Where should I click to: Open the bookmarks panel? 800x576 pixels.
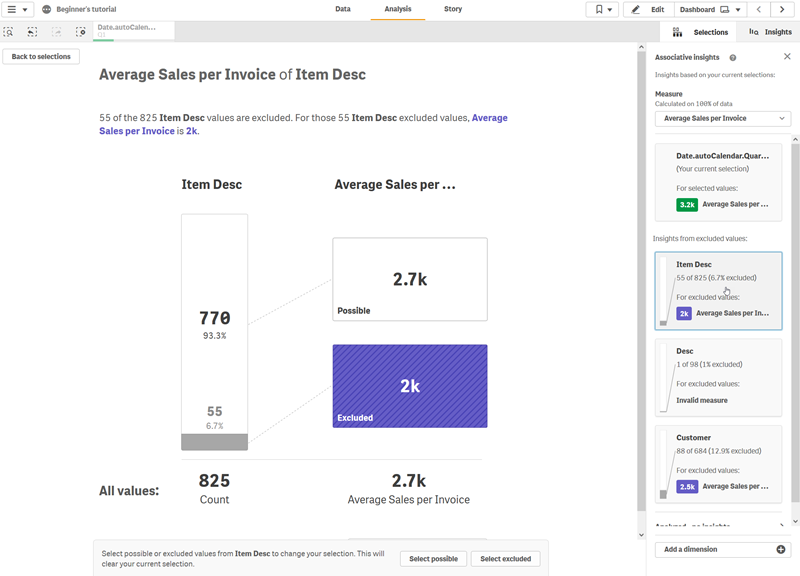tap(599, 9)
